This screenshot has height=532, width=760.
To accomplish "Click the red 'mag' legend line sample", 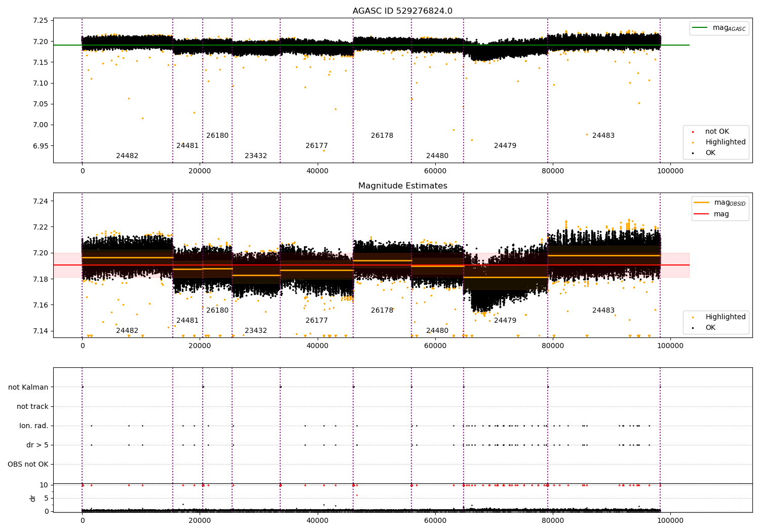I will coord(701,214).
